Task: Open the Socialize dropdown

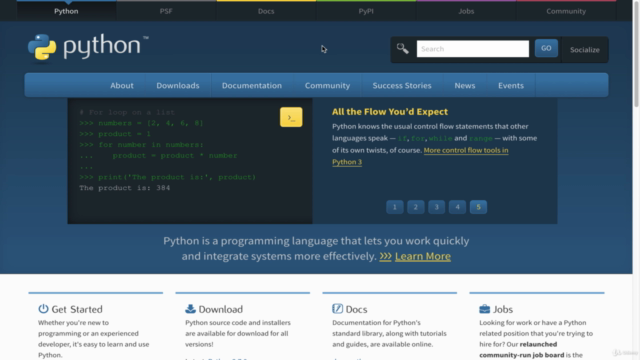Action: point(585,49)
